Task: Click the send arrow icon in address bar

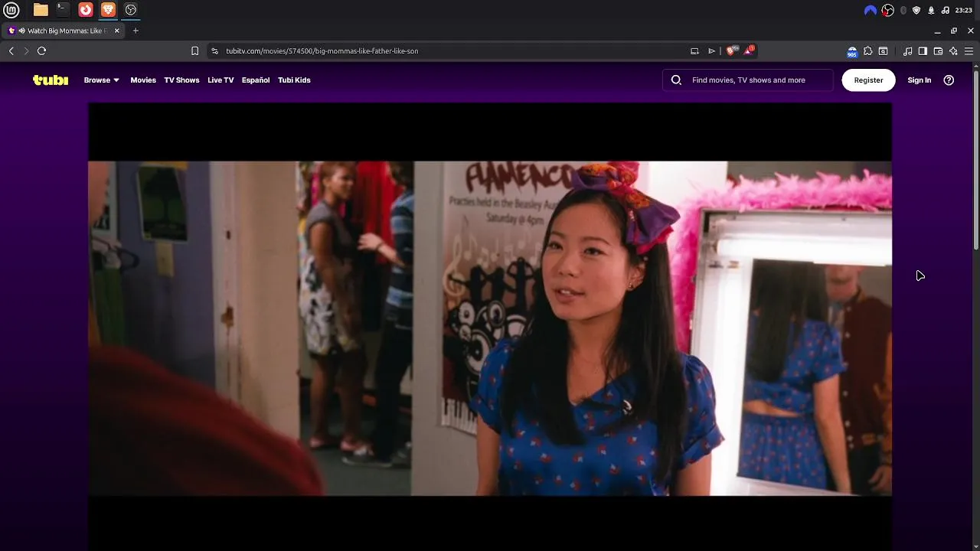Action: coord(711,51)
